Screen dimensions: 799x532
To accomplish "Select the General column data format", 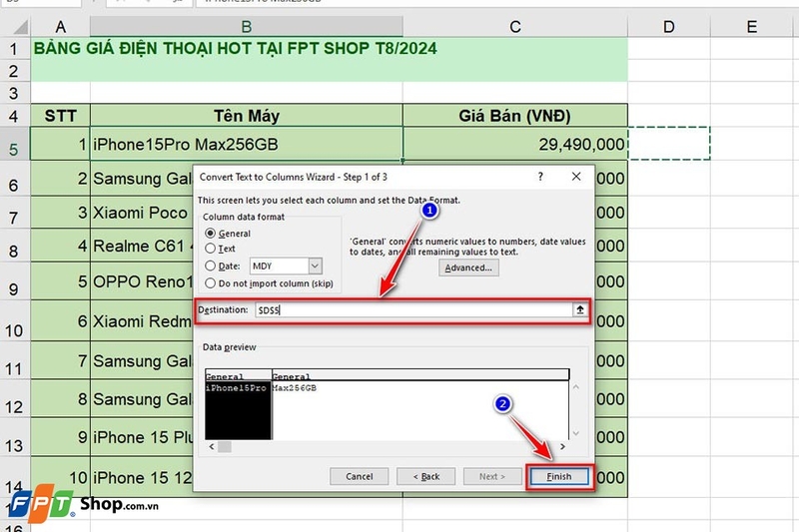I will 210,234.
